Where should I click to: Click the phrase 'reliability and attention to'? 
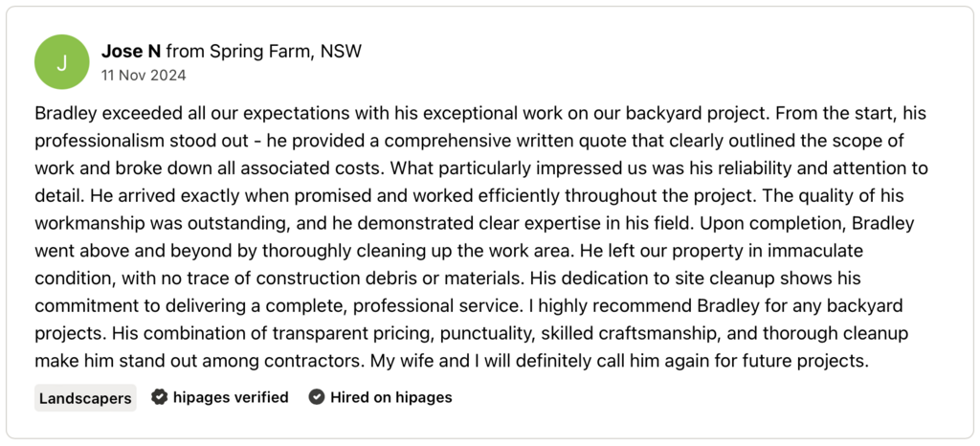point(819,168)
